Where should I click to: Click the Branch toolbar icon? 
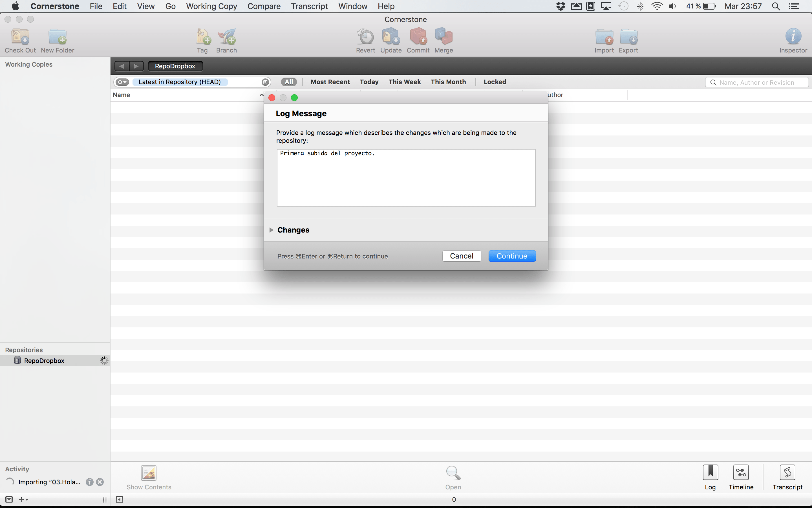pyautogui.click(x=226, y=37)
